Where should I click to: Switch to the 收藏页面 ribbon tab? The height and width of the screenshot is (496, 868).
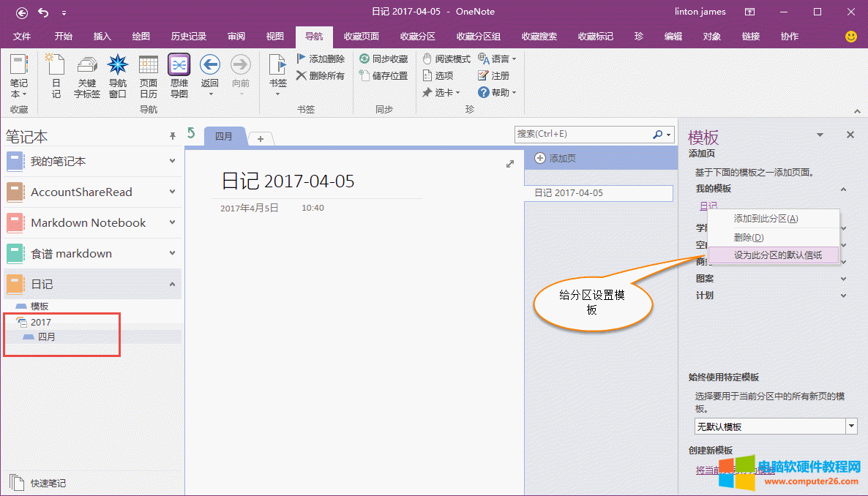362,36
